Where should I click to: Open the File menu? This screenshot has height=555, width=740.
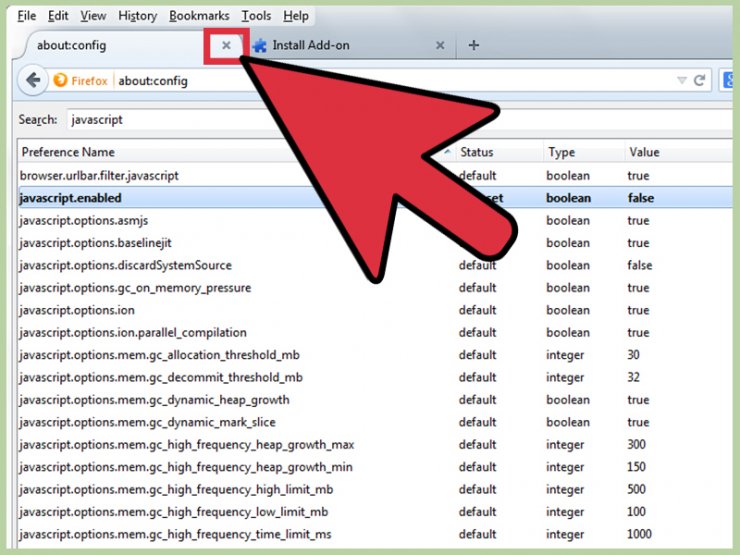26,16
